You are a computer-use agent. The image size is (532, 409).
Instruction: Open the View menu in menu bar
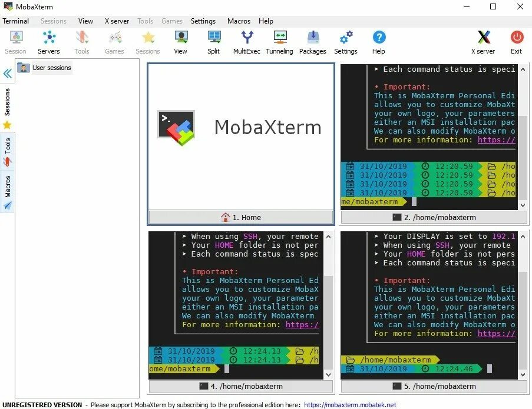tap(85, 21)
